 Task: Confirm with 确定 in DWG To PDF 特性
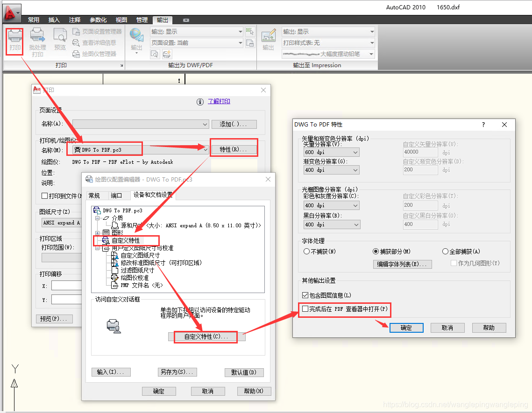[406, 328]
